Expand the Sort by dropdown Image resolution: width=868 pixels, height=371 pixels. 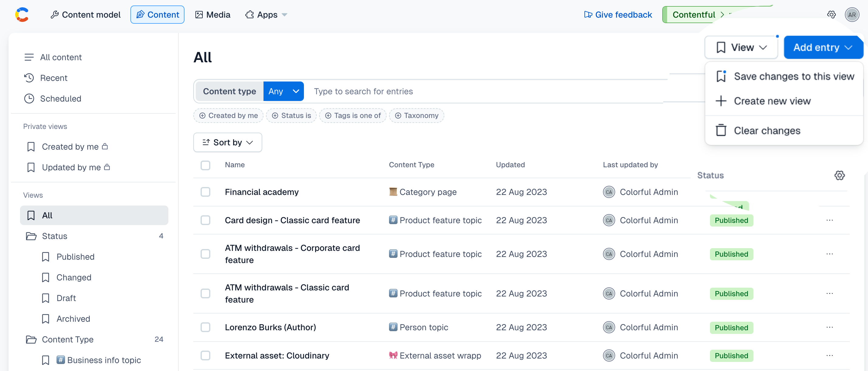pos(227,142)
